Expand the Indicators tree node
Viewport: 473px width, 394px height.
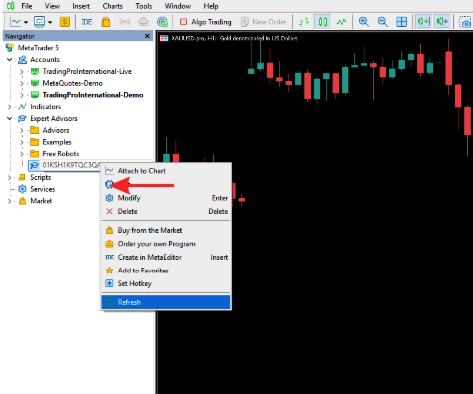[x=10, y=107]
